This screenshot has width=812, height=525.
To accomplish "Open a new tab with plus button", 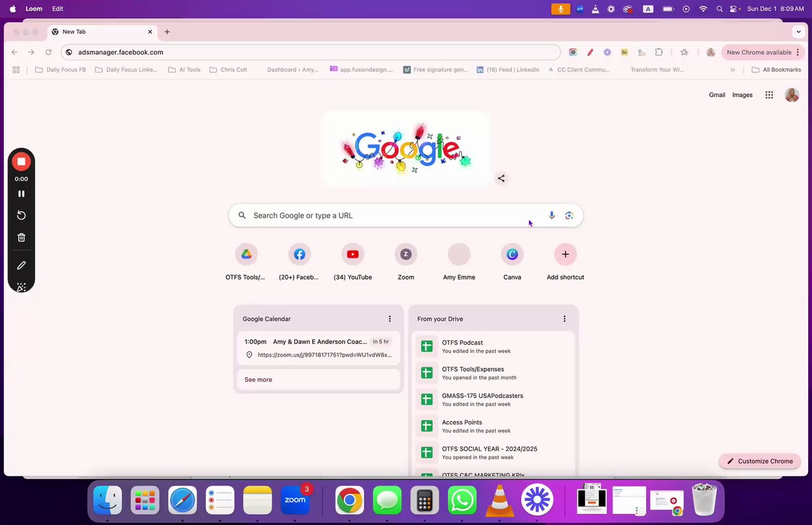I will pyautogui.click(x=167, y=32).
